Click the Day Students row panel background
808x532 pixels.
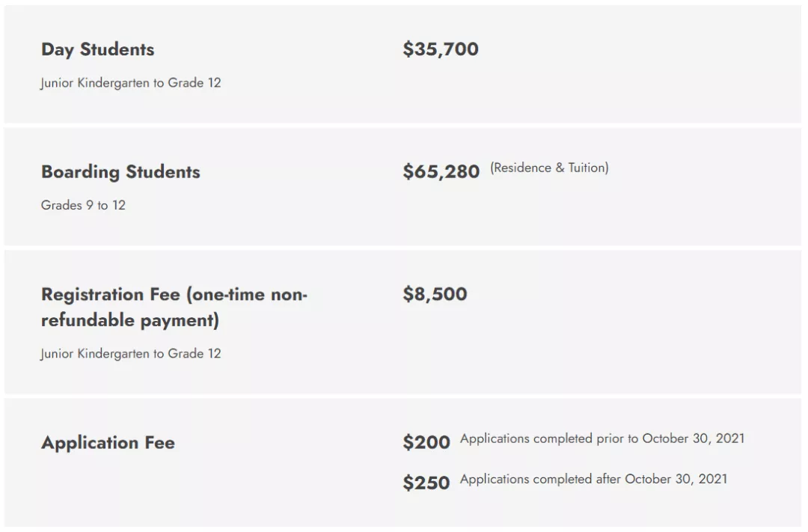point(403,64)
